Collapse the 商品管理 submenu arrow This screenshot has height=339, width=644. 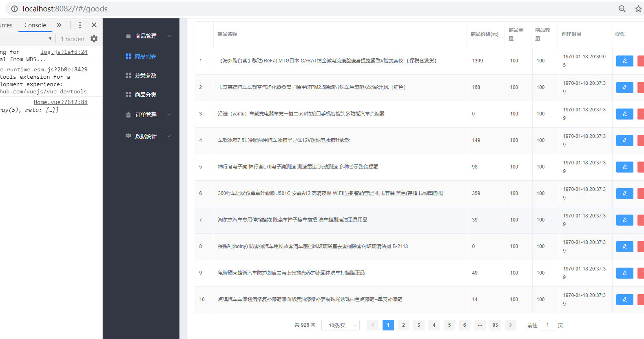(169, 36)
